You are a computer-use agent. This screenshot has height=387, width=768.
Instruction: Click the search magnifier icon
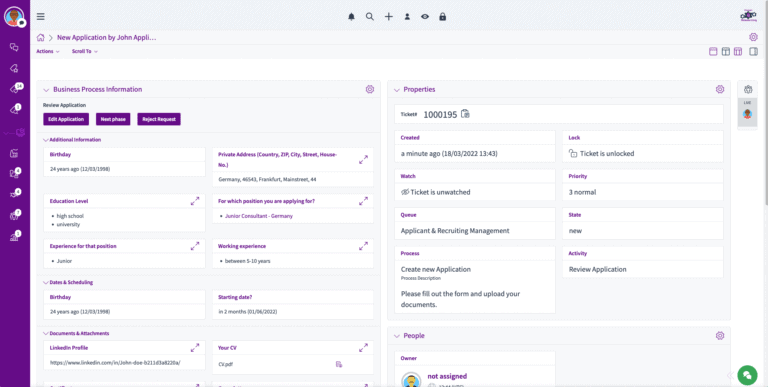(370, 17)
